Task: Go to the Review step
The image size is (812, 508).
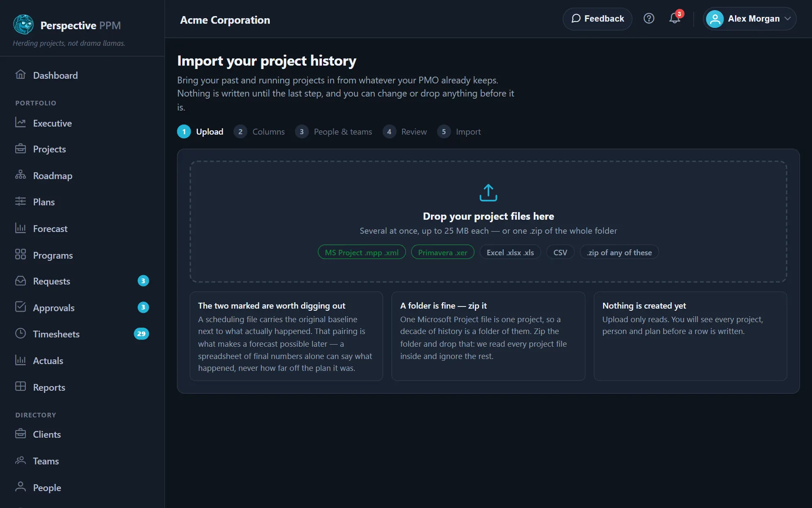Action: [x=404, y=132]
